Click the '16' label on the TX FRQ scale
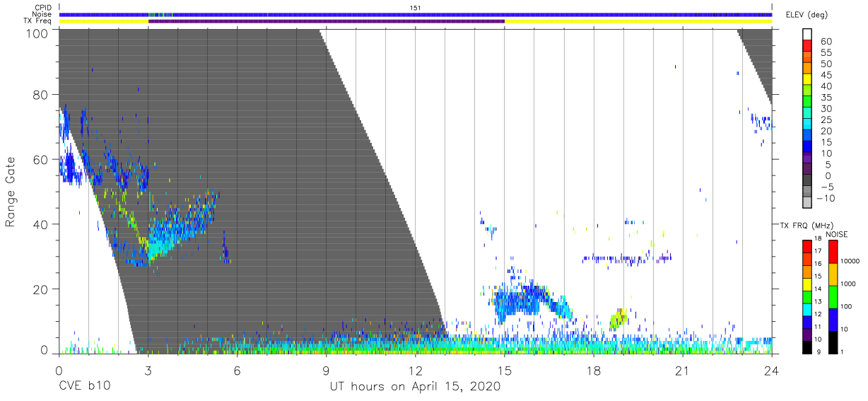 [x=818, y=264]
